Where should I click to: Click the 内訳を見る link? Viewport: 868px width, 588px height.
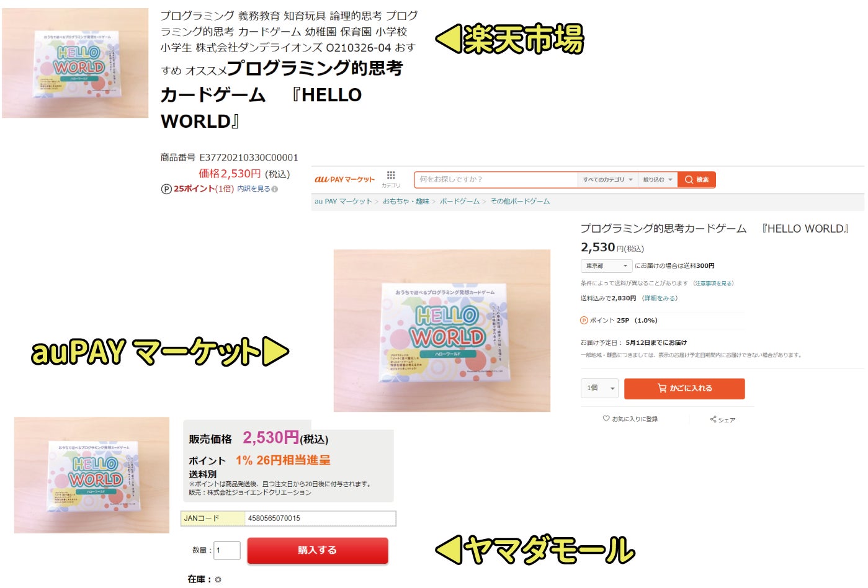[254, 189]
